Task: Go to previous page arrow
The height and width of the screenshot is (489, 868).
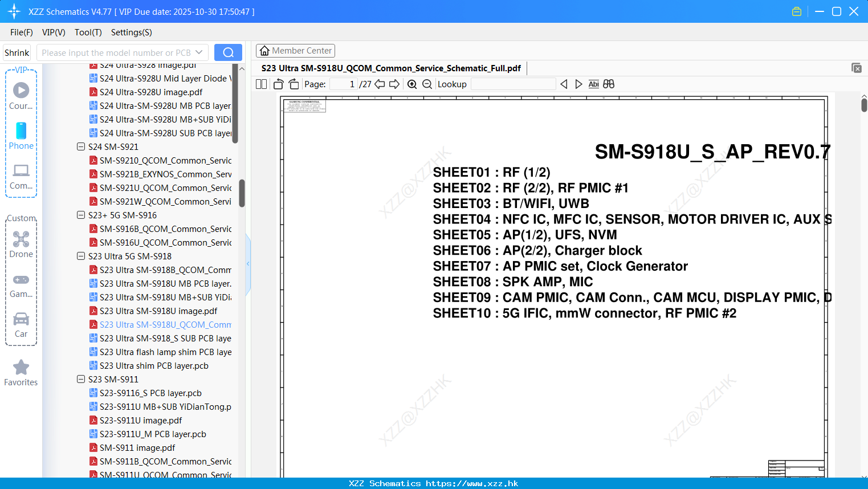Action: pos(380,84)
